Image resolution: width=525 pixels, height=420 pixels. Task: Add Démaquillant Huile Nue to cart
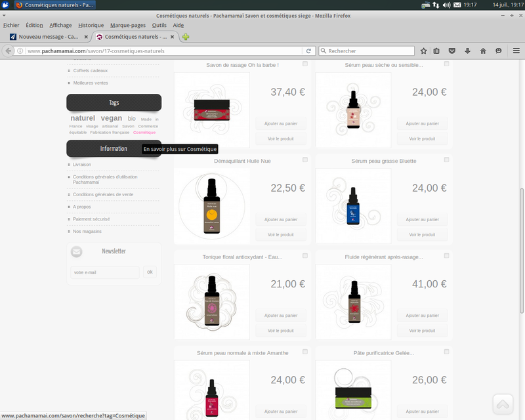(281, 220)
